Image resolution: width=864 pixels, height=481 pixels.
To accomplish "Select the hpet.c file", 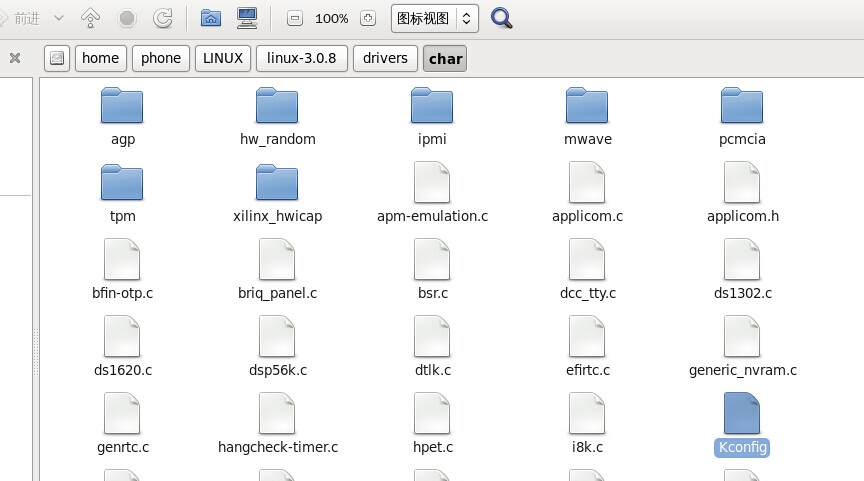I will click(432, 424).
